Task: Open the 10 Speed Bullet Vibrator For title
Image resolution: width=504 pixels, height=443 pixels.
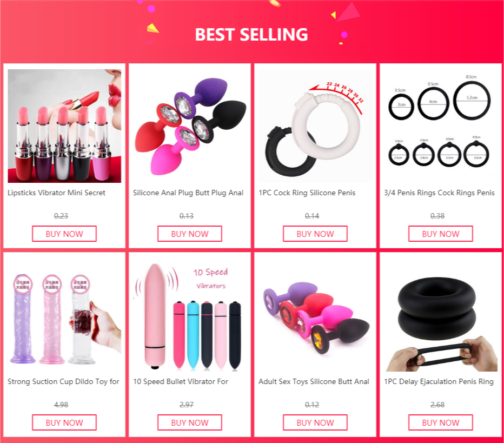Action: pyautogui.click(x=181, y=381)
